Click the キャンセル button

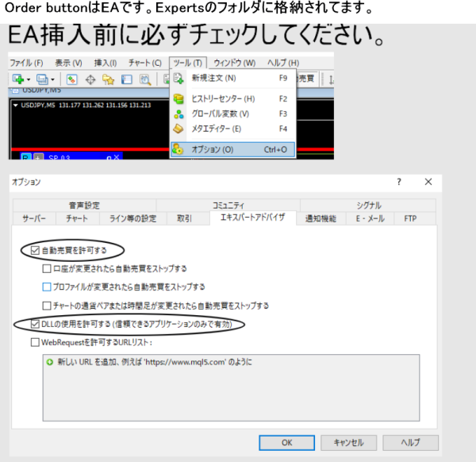tap(348, 442)
